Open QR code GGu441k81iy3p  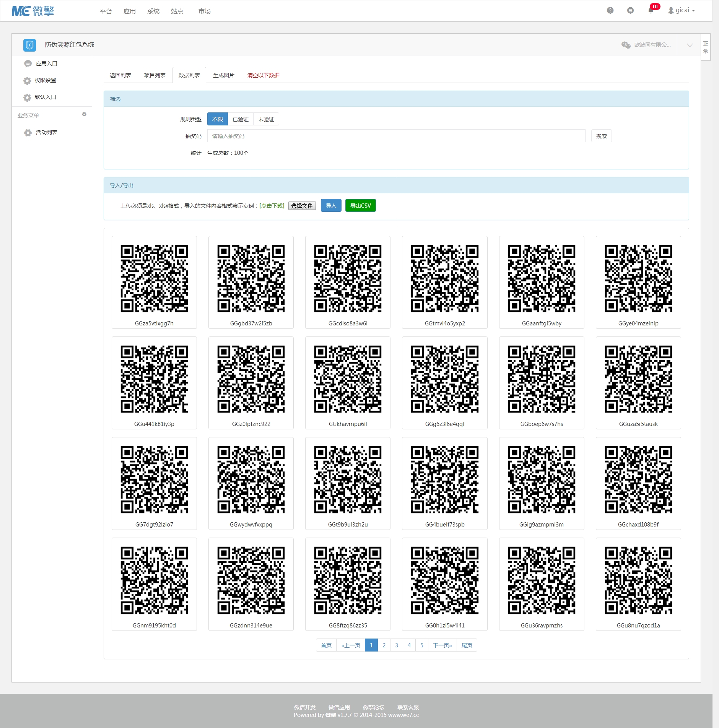155,379
